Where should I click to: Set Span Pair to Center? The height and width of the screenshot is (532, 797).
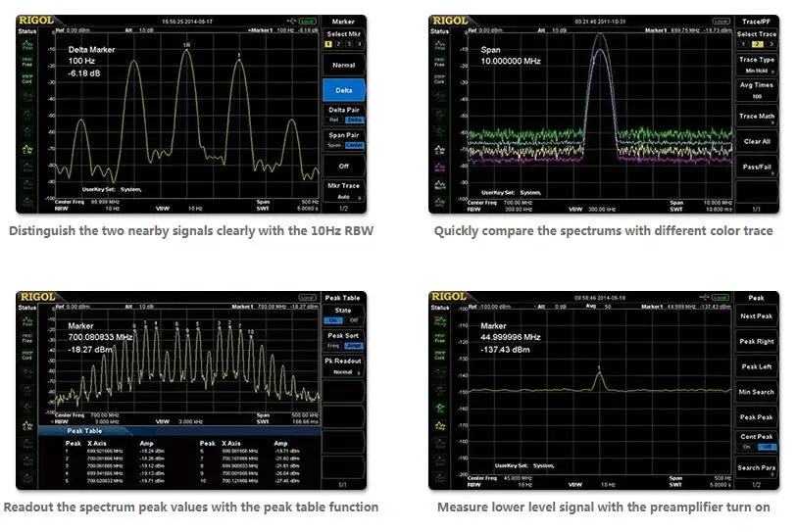click(x=354, y=145)
